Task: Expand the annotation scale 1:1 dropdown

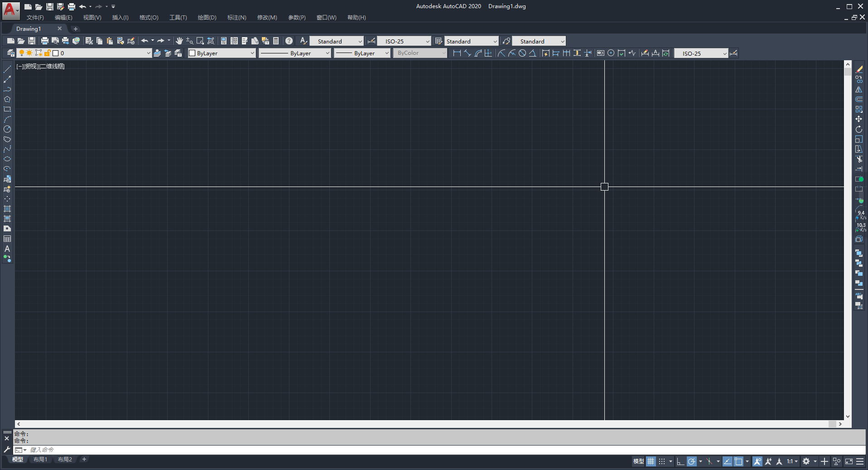Action: pyautogui.click(x=796, y=461)
